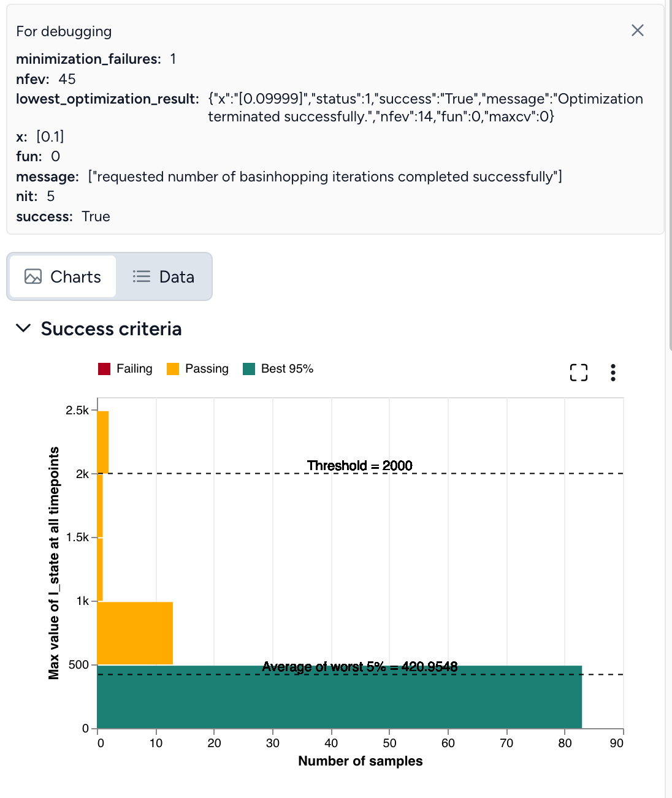Click the orange Passing legend swatch
This screenshot has width=672, height=798.
172,368
